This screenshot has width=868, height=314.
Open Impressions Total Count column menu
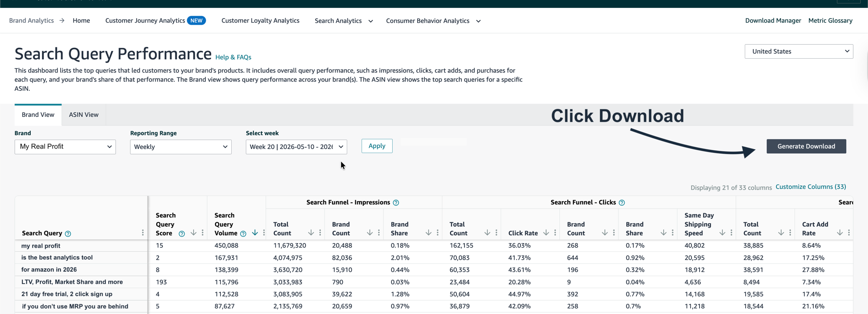coord(320,233)
